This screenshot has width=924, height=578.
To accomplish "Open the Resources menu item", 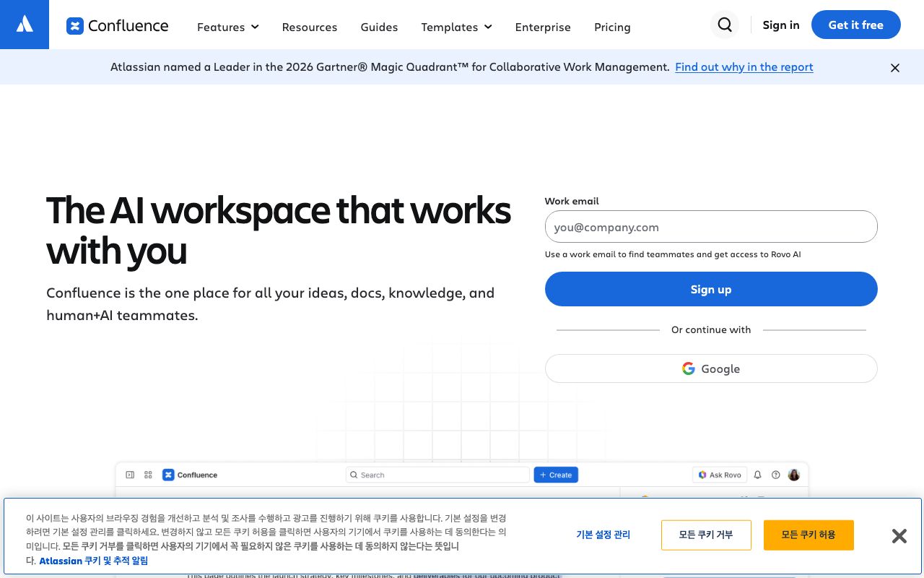I will pyautogui.click(x=310, y=27).
